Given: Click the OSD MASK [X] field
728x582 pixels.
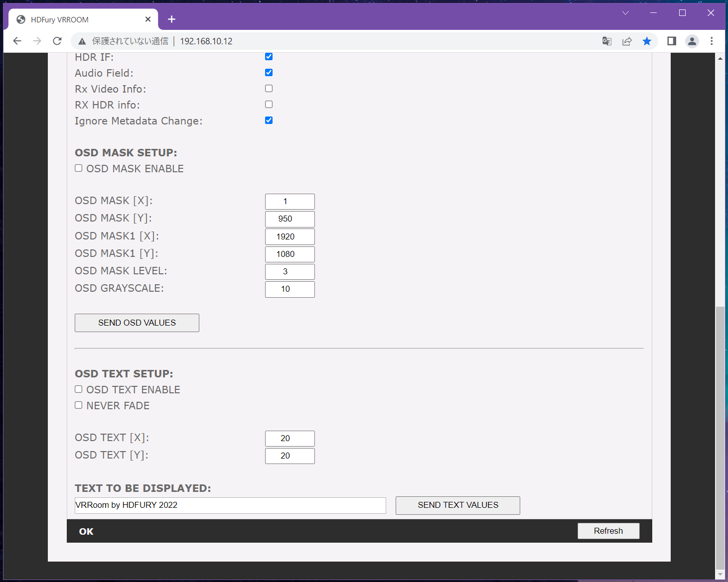Looking at the screenshot, I should coord(290,202).
